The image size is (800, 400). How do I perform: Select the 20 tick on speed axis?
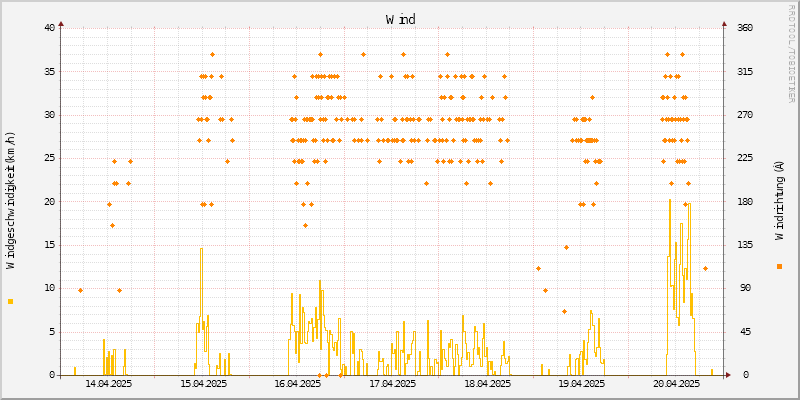49,202
